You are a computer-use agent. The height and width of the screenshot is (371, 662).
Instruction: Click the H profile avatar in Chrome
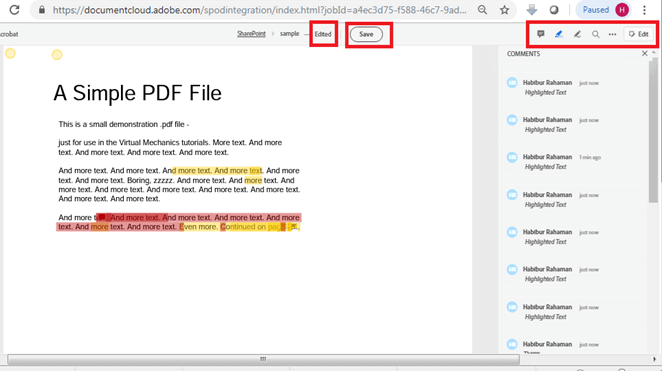(x=622, y=10)
